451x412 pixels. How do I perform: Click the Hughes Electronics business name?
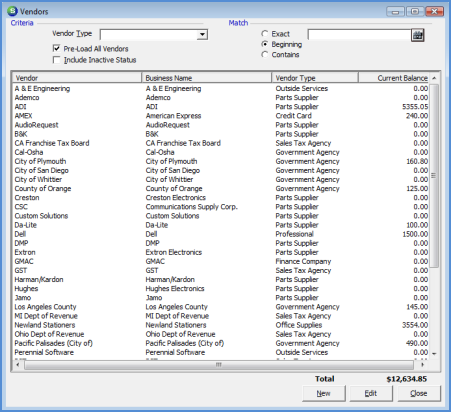tap(175, 289)
